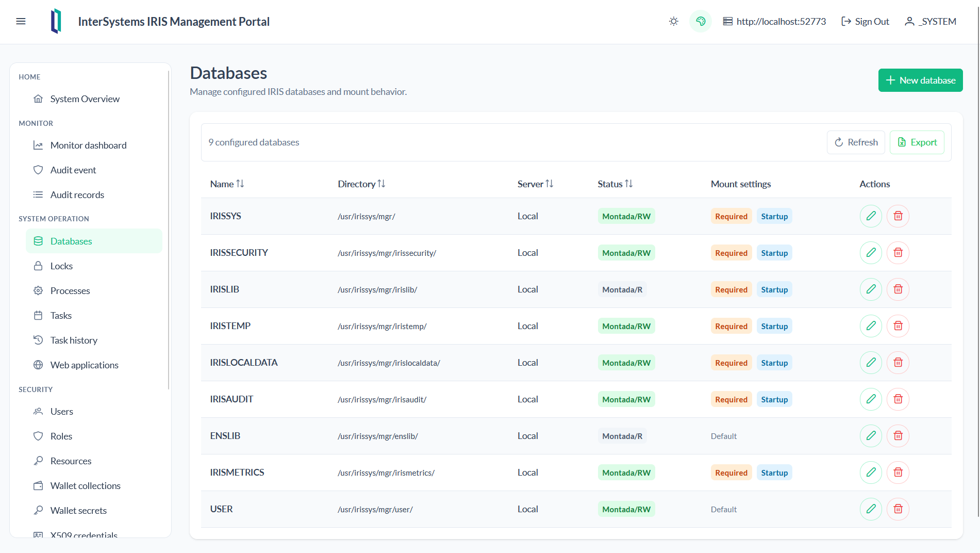This screenshot has height=553, width=980.
Task: Go to System Overview
Action: point(94,99)
